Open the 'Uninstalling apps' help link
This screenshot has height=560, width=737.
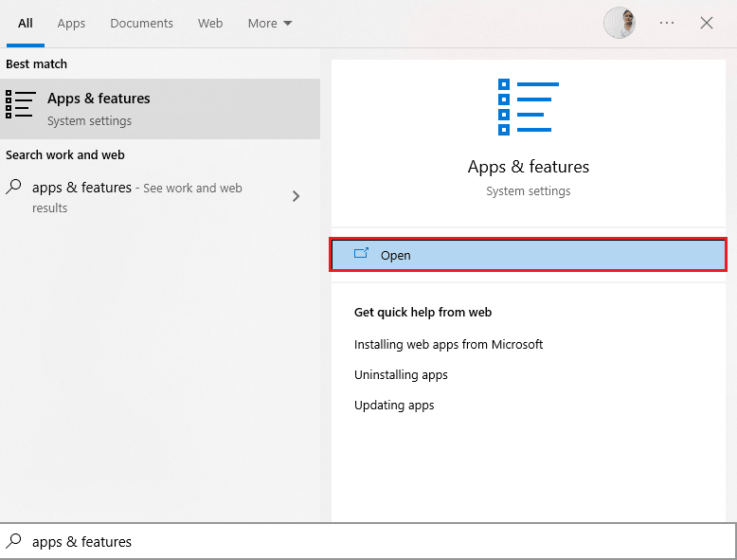coord(401,374)
